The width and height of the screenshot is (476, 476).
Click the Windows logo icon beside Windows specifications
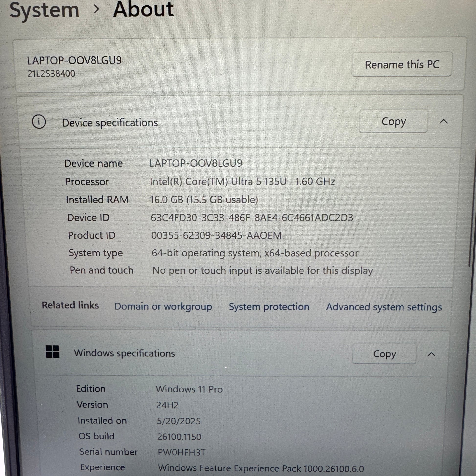coord(53,351)
